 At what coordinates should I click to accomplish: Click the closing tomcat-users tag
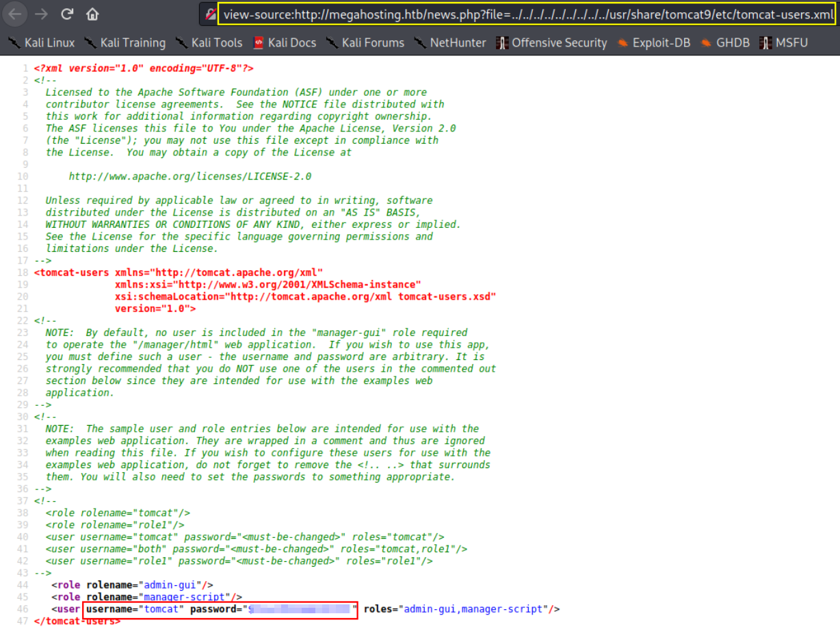[77, 621]
